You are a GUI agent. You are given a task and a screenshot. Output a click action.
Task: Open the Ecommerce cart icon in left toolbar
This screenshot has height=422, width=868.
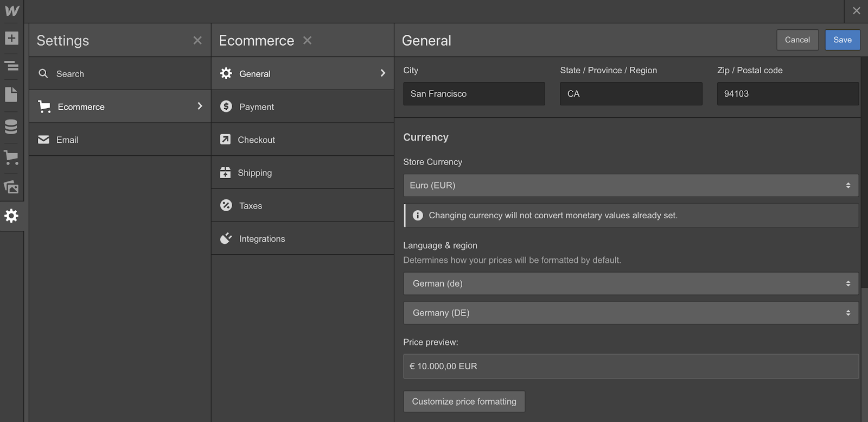11,158
